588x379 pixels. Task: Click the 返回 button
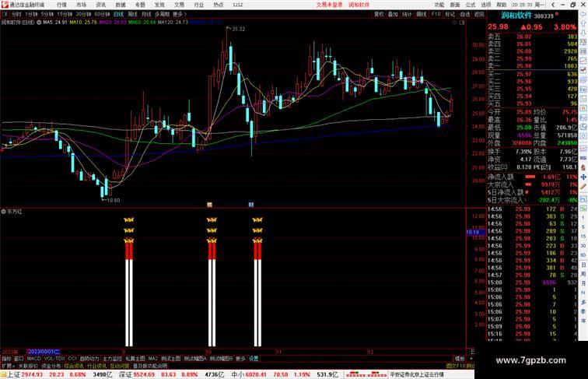point(479,14)
